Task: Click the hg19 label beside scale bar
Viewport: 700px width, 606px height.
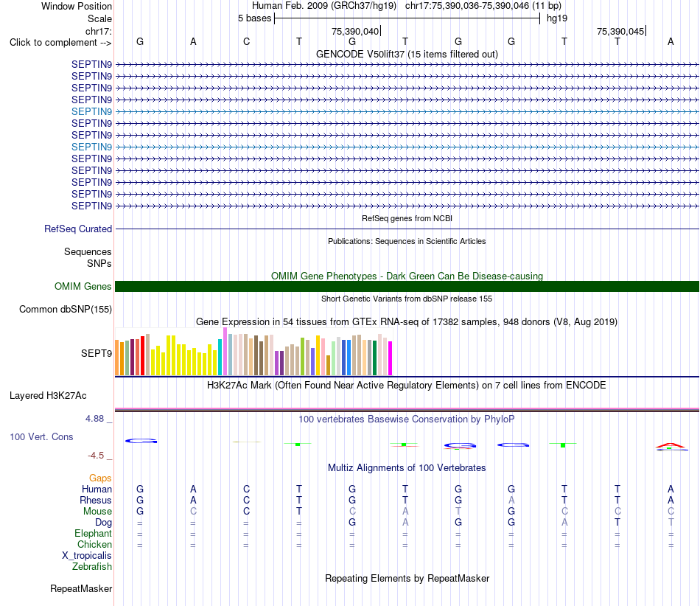Action: [557, 18]
